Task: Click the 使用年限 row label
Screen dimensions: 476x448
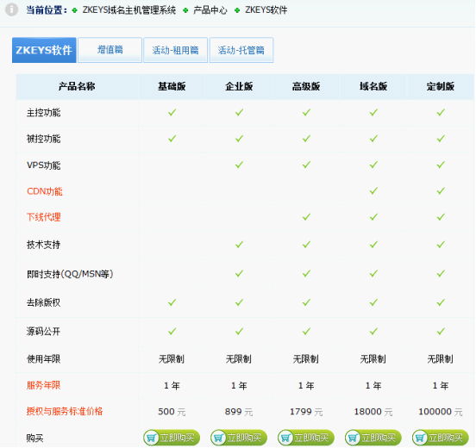Action: tap(44, 359)
